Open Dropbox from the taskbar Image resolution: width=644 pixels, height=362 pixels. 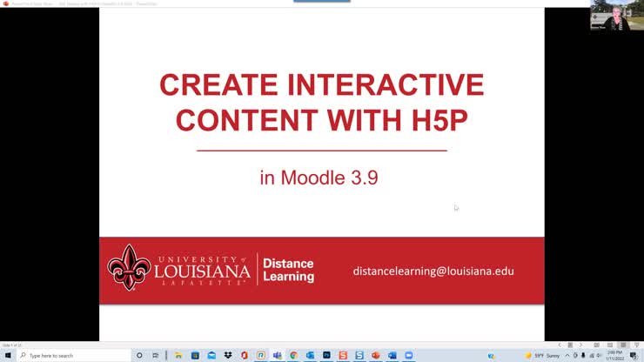[228, 355]
